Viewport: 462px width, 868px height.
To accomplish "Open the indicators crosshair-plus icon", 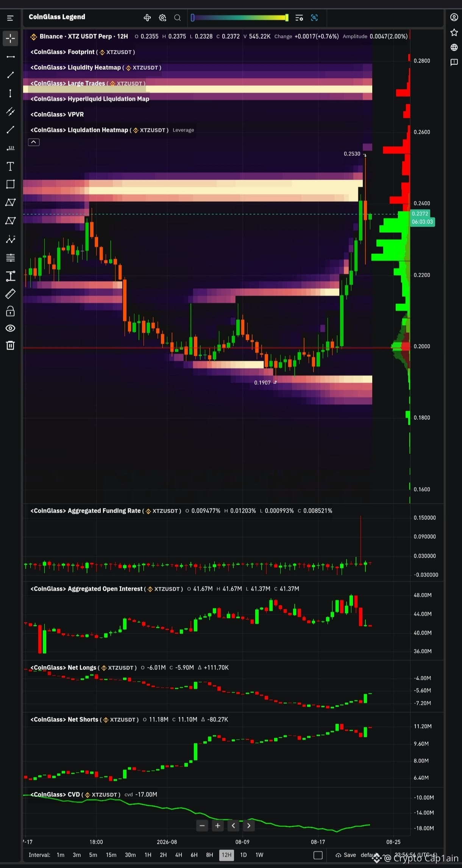I will tap(147, 18).
